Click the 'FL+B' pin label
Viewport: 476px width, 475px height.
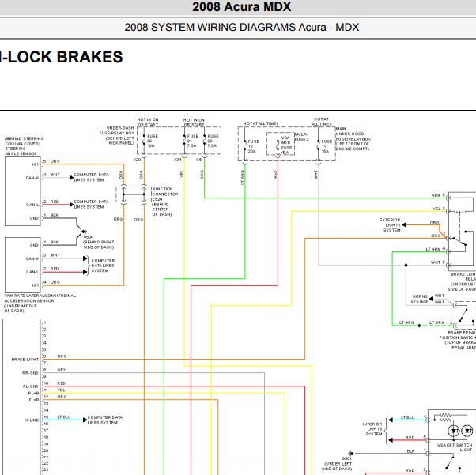click(x=34, y=400)
